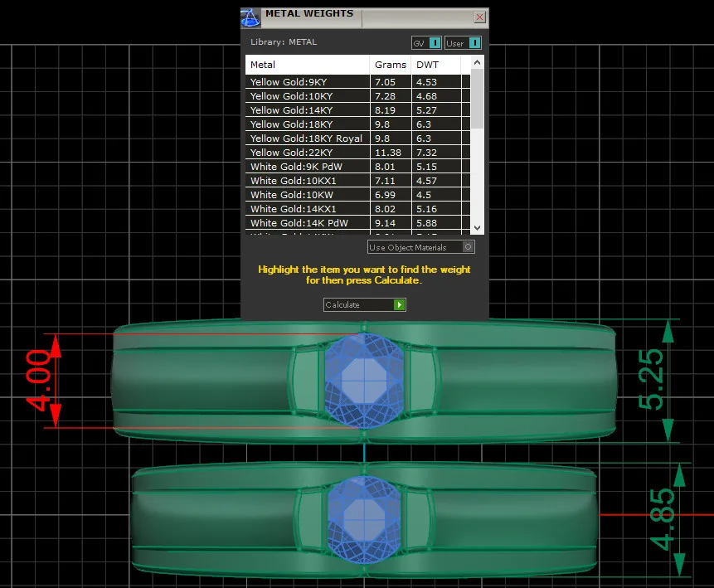The image size is (714, 588).
Task: Click the metal list scroll down arrow
Action: pos(477,228)
